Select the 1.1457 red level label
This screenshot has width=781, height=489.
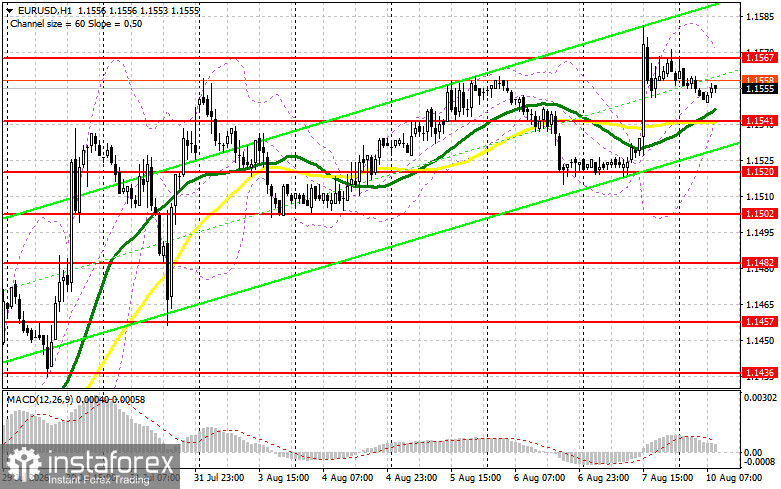(759, 322)
